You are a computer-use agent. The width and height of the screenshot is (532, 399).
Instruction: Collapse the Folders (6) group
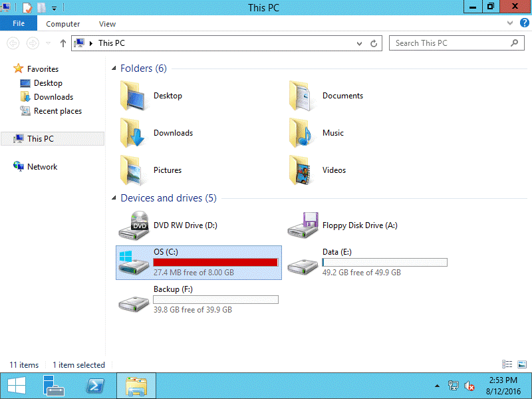[x=114, y=68]
